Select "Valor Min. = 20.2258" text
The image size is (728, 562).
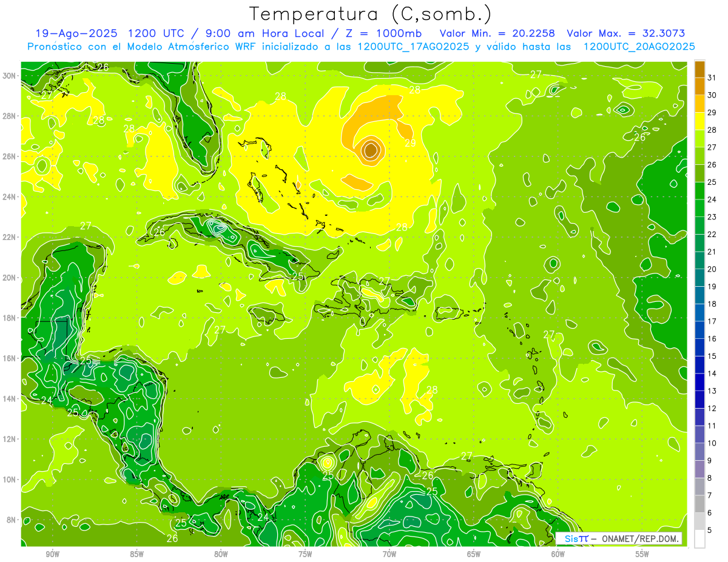498,33
